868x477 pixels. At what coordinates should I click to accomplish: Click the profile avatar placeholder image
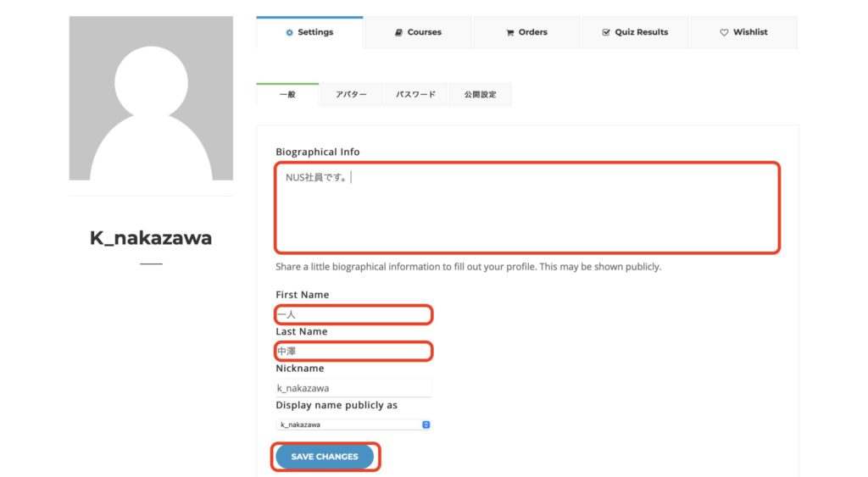click(151, 98)
